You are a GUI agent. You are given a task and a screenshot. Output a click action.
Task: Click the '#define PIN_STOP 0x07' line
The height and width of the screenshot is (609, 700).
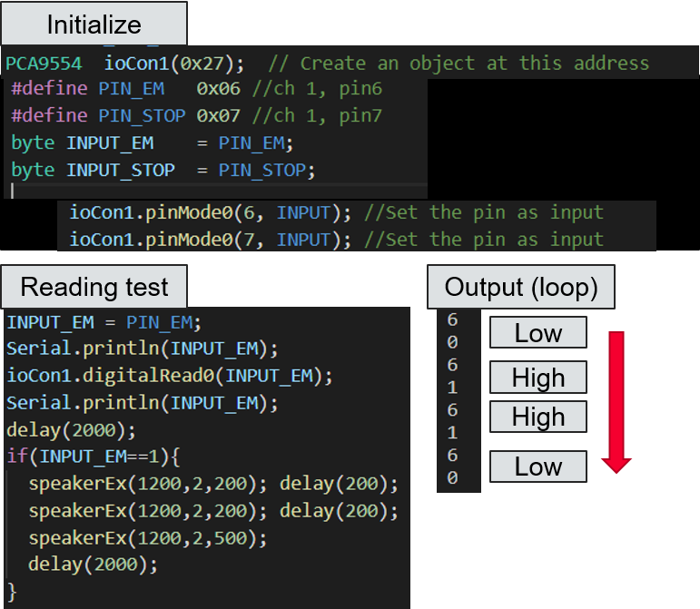126,115
